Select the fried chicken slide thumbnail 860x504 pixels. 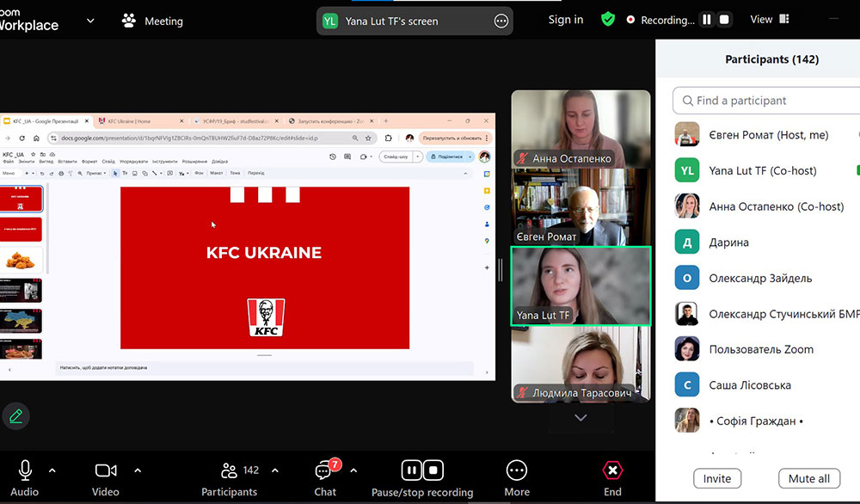(21, 260)
